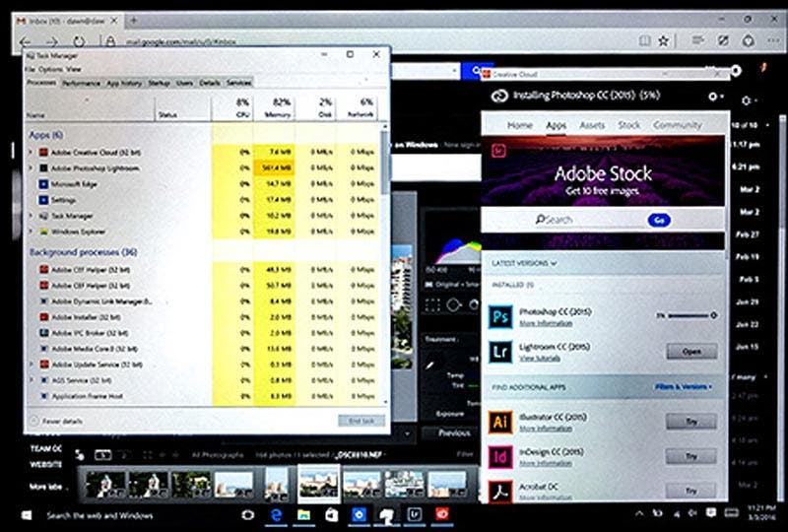Switch to Performance tab in Task Manager

(81, 83)
